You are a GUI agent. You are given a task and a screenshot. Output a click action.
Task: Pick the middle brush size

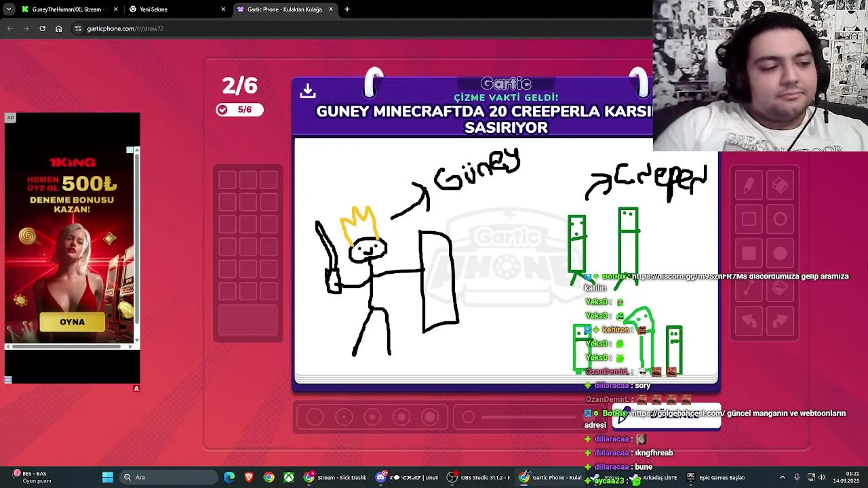click(372, 417)
